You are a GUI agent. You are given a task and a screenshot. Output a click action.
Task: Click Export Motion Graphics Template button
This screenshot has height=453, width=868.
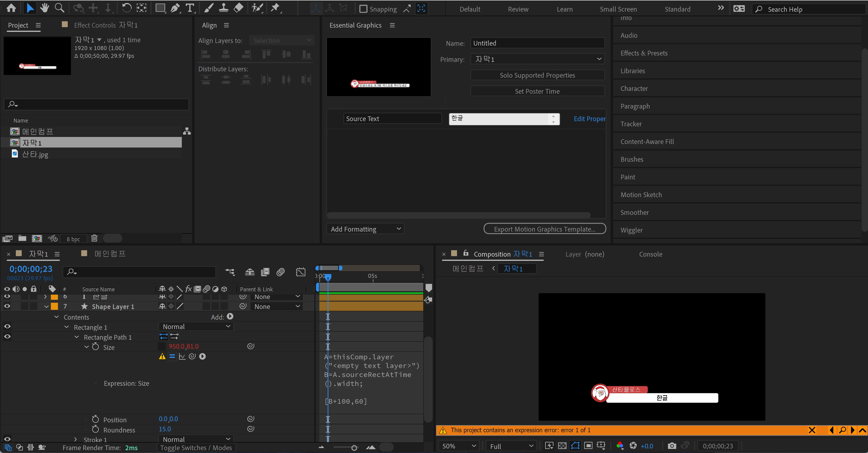tap(544, 229)
